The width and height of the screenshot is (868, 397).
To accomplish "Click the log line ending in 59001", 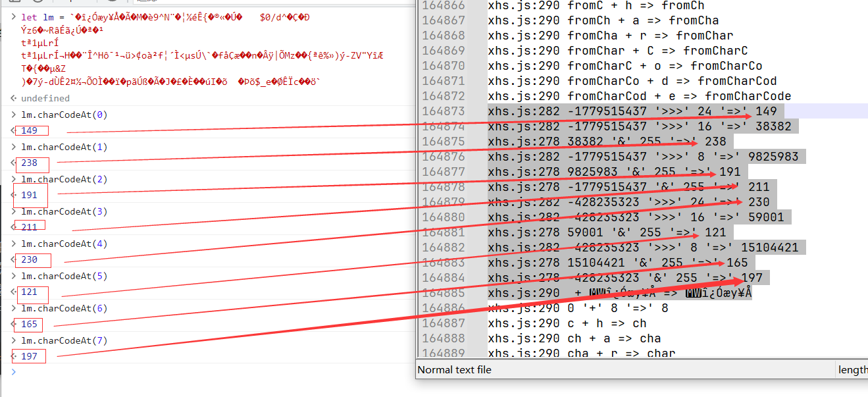I will 636,217.
